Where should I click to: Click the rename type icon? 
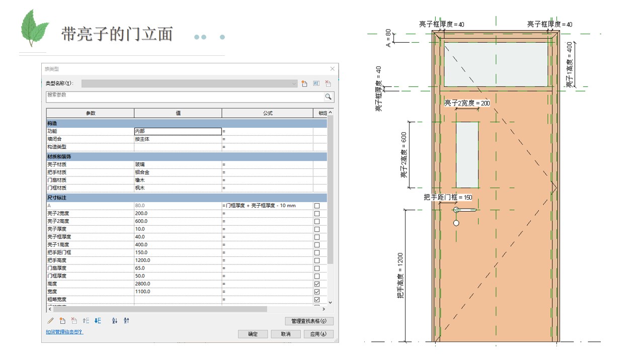pos(316,84)
